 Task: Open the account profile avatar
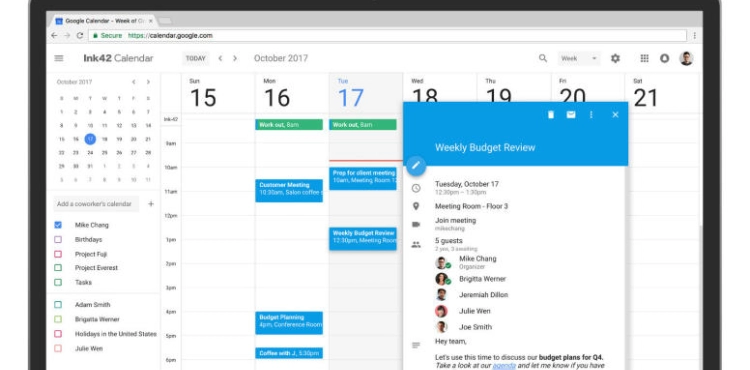(686, 58)
